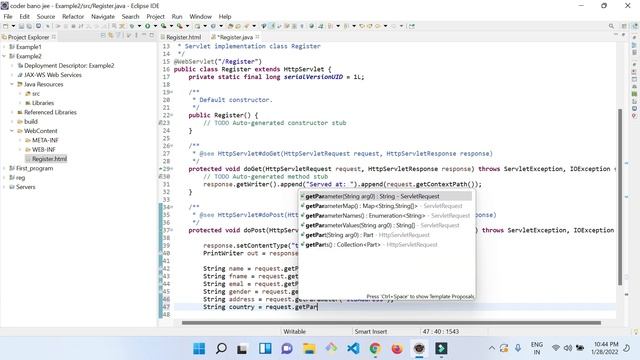The image size is (640, 360).
Task: Collapse the Example2 project node
Action: [x=4, y=56]
